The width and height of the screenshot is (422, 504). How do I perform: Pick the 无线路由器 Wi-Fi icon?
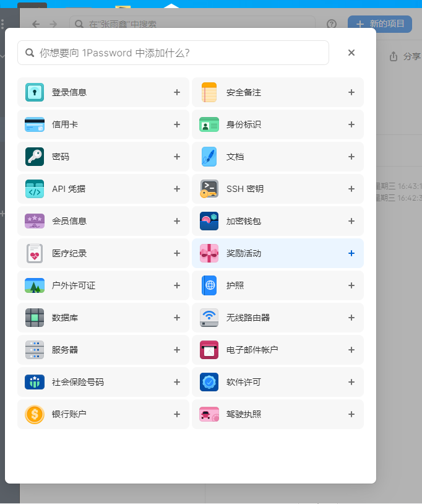209,318
